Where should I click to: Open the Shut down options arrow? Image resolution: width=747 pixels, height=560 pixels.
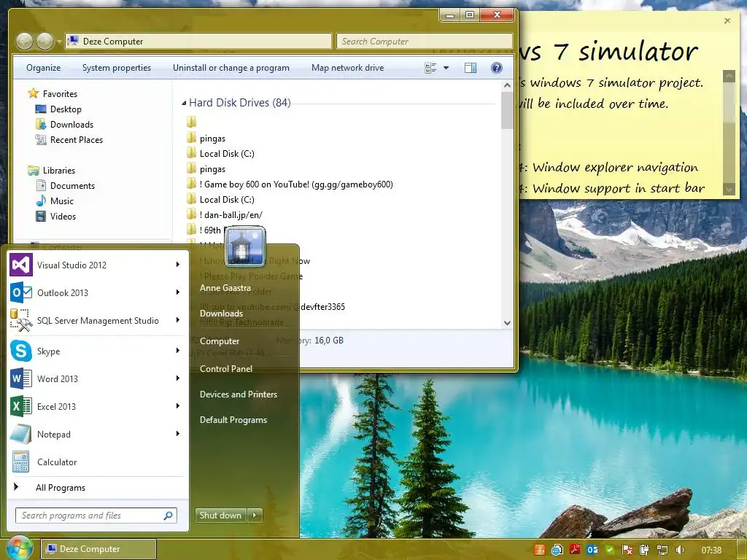255,515
